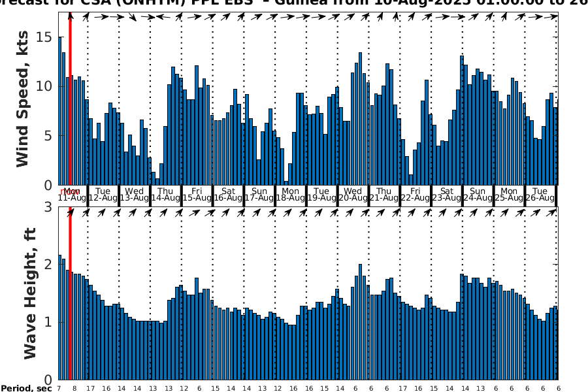588x392 pixels.
Task: Select the 'Fri 15-Aug' date label
Action: coord(197,194)
